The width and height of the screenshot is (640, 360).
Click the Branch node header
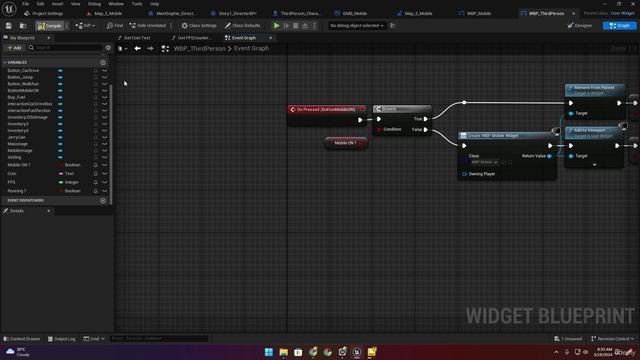click(x=402, y=109)
